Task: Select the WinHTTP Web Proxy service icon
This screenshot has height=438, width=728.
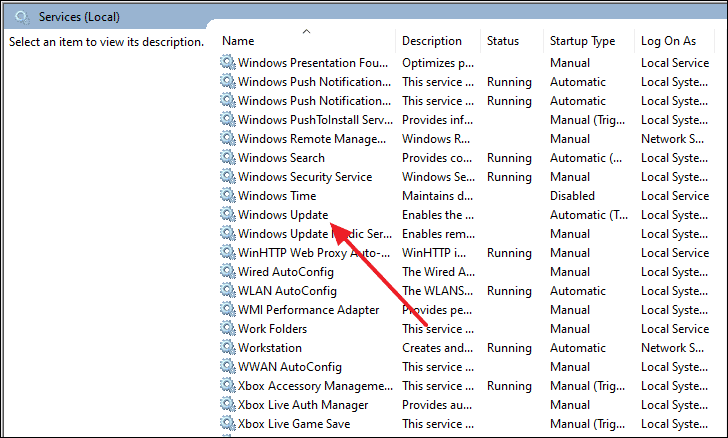Action: point(228,252)
